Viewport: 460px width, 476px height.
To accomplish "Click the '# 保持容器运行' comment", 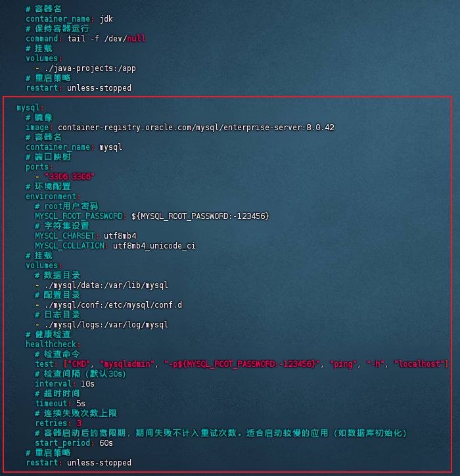I will click(x=57, y=29).
